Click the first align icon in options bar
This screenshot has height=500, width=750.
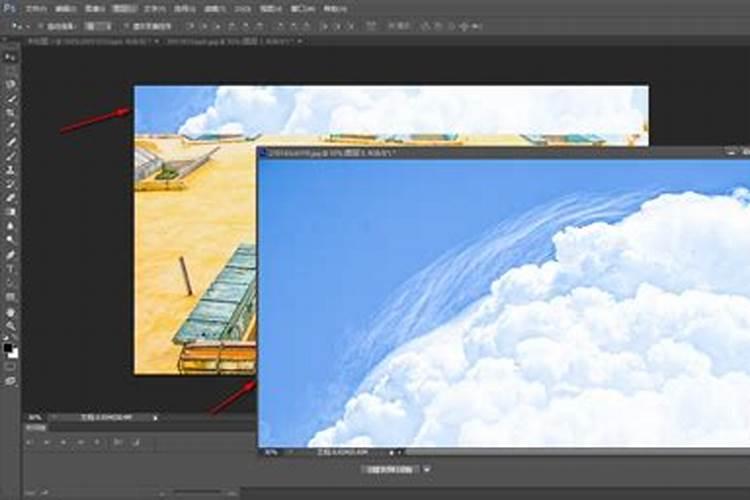pos(191,26)
